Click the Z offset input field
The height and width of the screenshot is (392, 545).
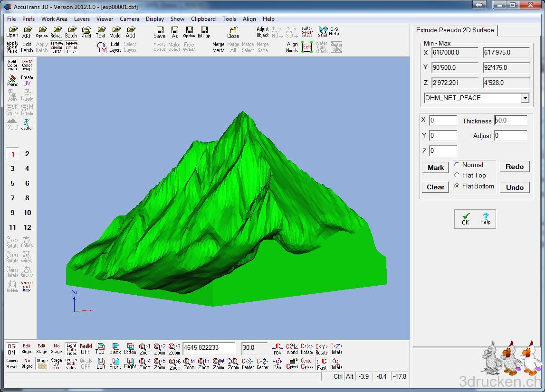click(x=443, y=151)
